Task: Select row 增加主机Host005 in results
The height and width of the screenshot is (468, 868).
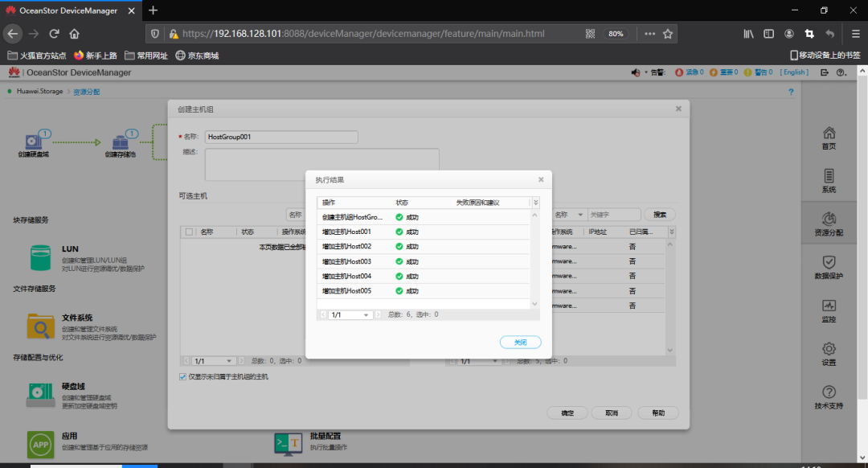Action: [423, 291]
